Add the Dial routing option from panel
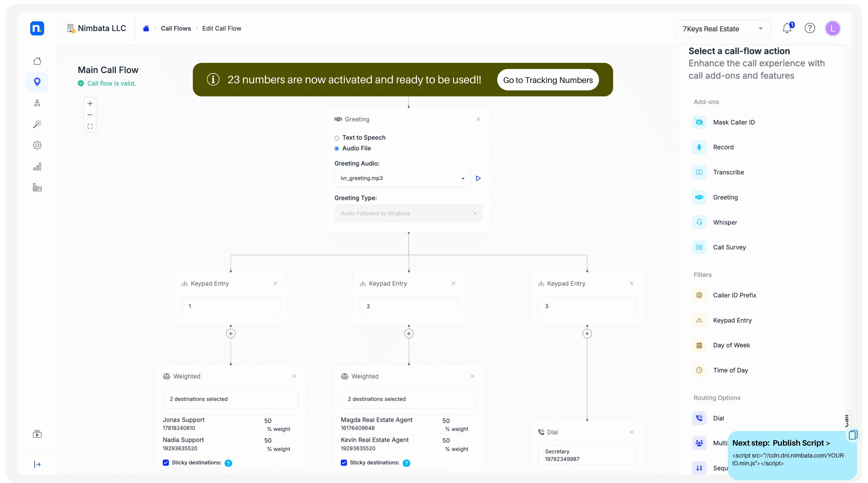Image resolution: width=868 pixels, height=483 pixels. coord(708,418)
